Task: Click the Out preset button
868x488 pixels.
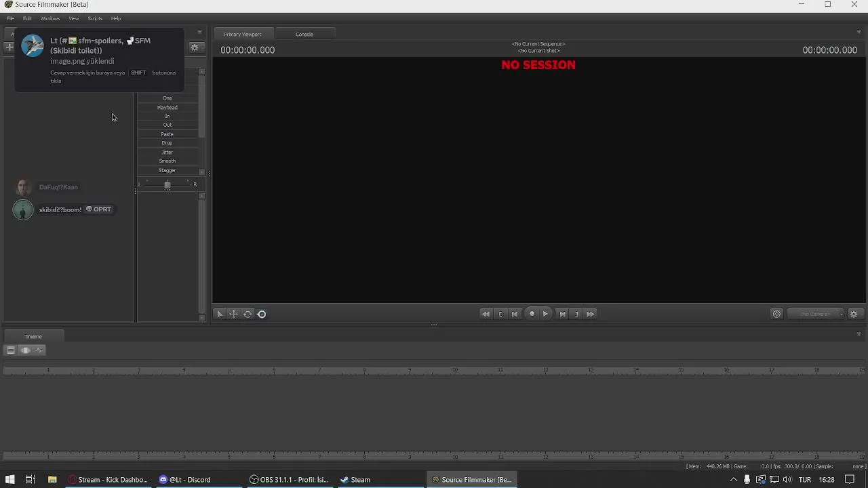Action: click(x=167, y=125)
